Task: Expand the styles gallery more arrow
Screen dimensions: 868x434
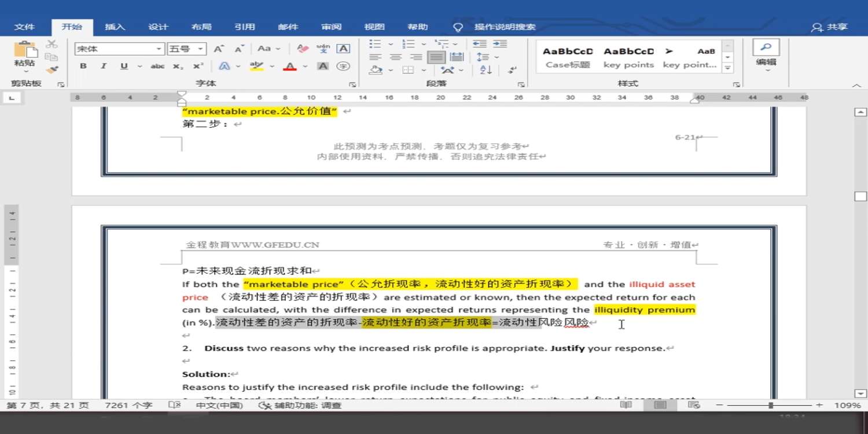Action: pos(728,68)
